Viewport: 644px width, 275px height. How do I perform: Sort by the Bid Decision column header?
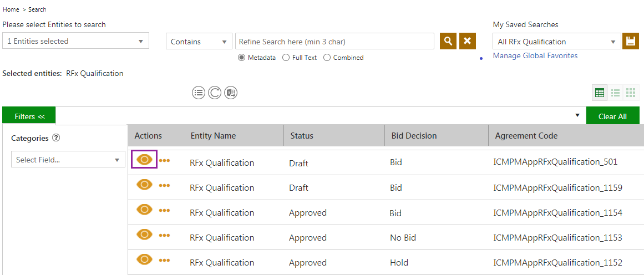pyautogui.click(x=414, y=136)
